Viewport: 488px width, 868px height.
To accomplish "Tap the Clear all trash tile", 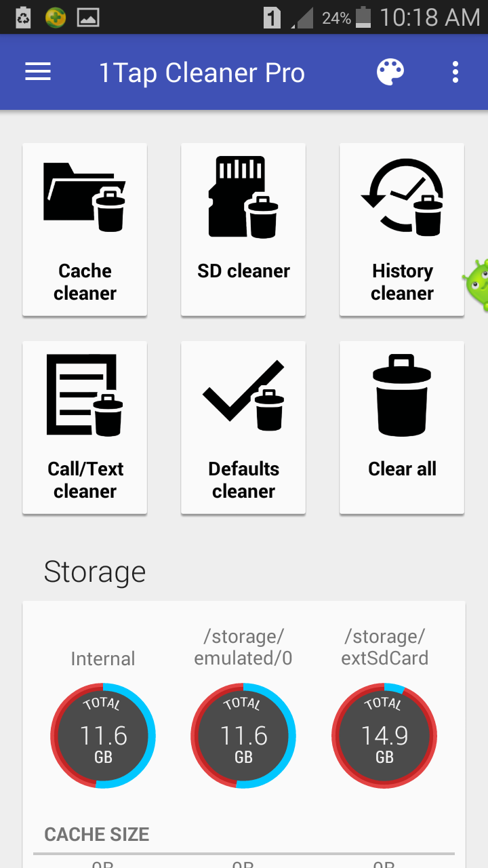I will [x=402, y=427].
